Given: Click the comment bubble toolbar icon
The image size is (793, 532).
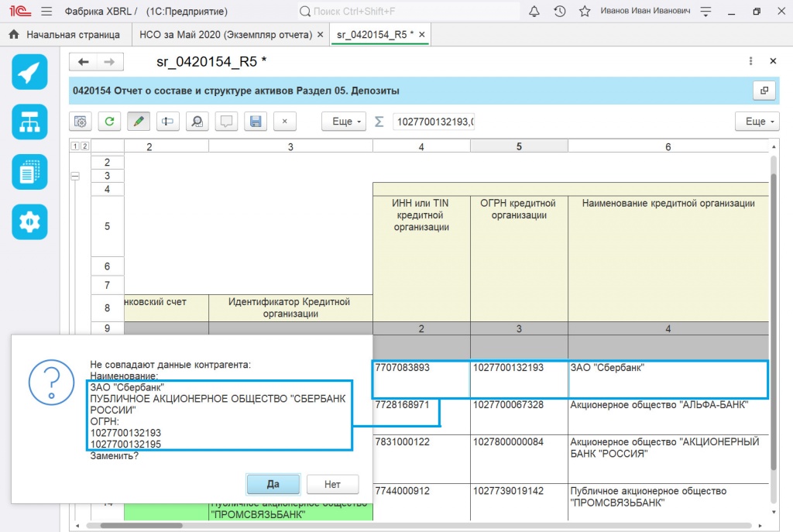Looking at the screenshot, I should pos(227,122).
